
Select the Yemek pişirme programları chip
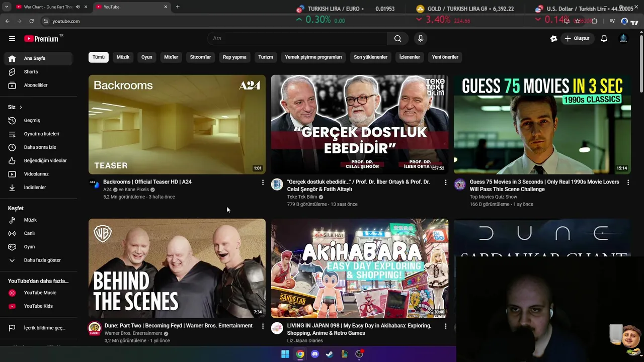tap(313, 57)
